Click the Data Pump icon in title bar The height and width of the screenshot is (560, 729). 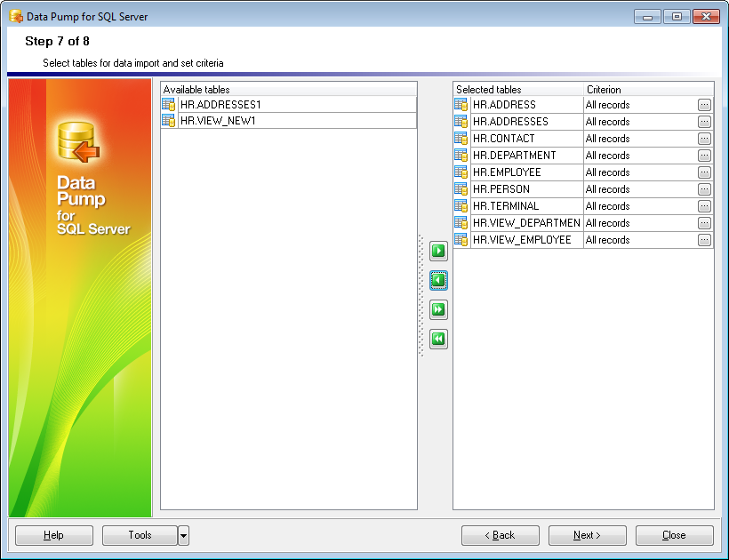click(14, 16)
